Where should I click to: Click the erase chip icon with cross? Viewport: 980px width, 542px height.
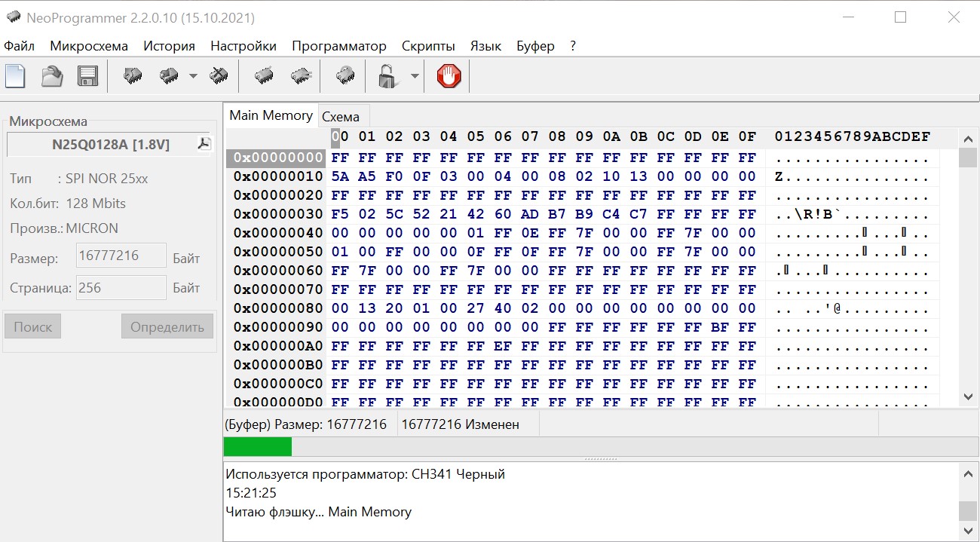coord(219,76)
